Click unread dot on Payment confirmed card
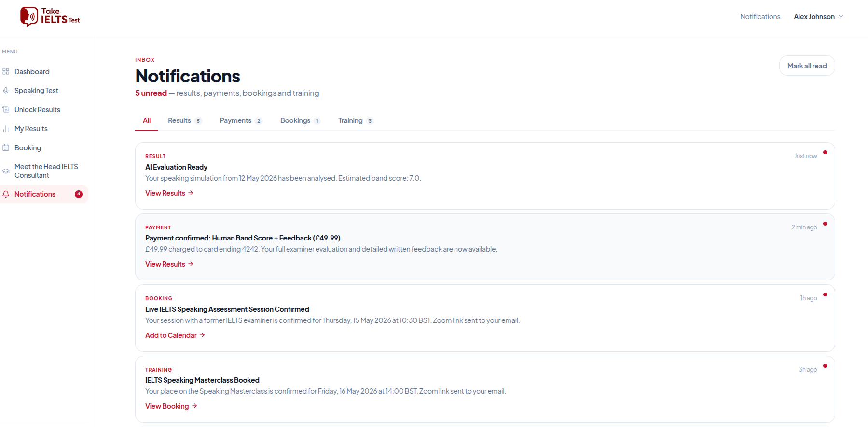This screenshot has height=427, width=868. point(825,224)
